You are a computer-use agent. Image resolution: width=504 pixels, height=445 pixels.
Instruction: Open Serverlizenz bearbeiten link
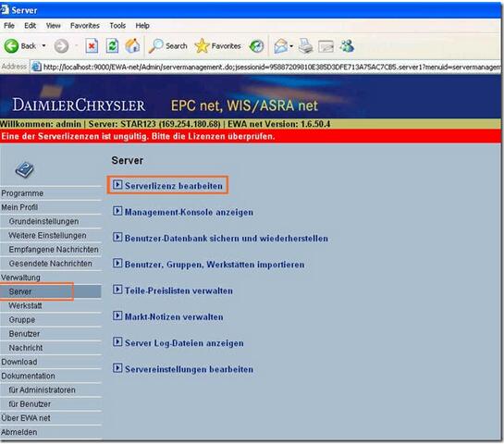[174, 186]
